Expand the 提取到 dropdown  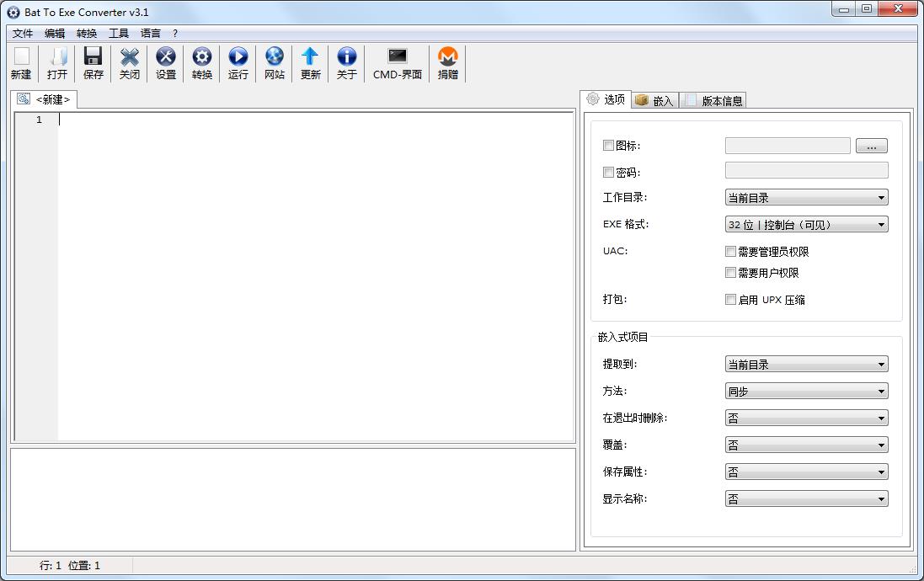click(806, 364)
